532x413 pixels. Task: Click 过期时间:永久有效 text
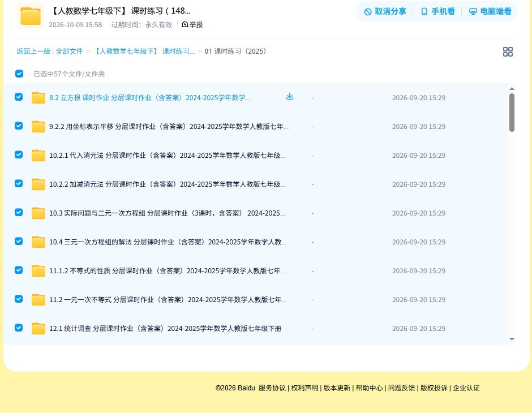click(142, 25)
